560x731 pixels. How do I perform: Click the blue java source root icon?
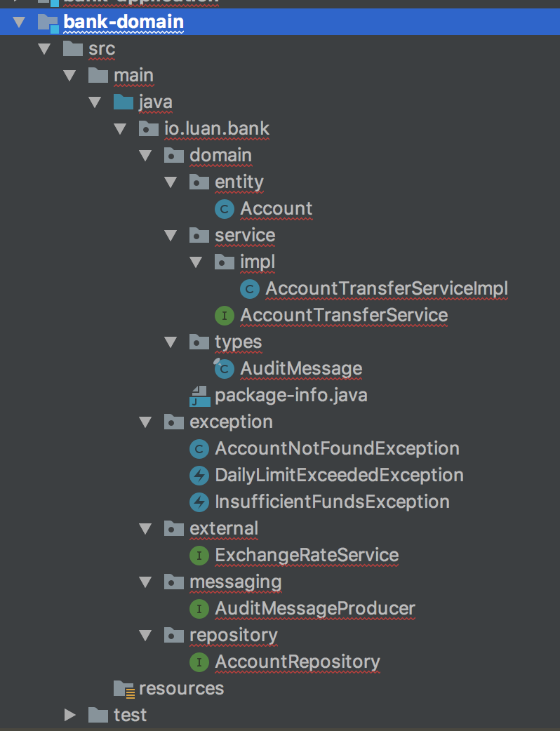pyautogui.click(x=123, y=102)
